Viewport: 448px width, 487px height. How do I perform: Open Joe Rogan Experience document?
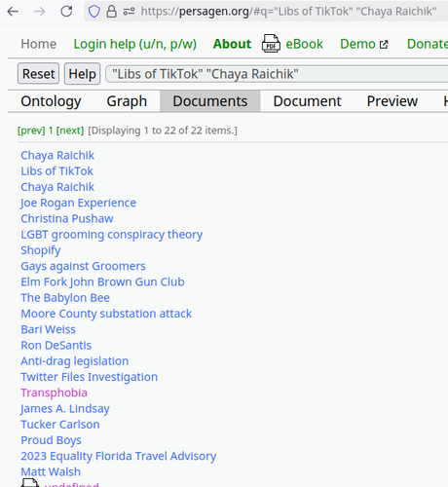point(78,203)
